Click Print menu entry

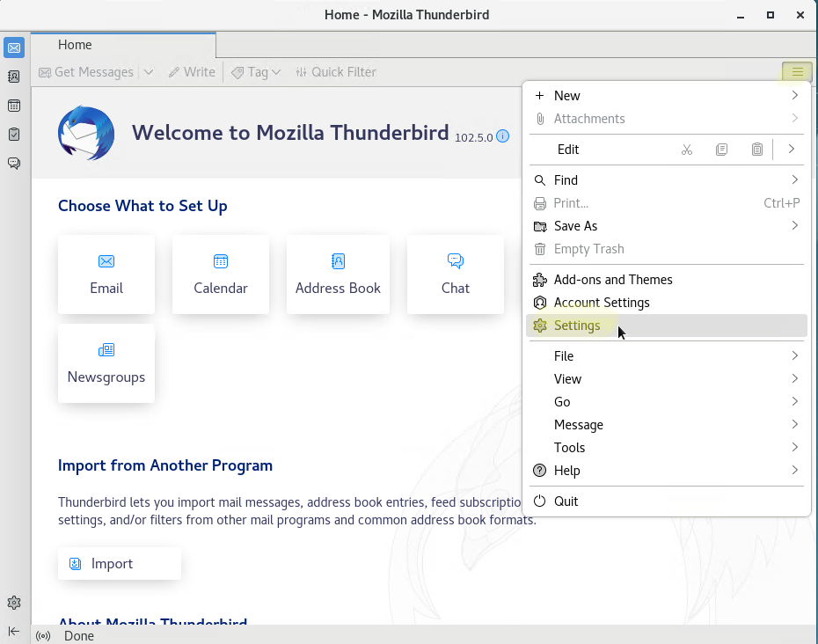[x=667, y=203]
